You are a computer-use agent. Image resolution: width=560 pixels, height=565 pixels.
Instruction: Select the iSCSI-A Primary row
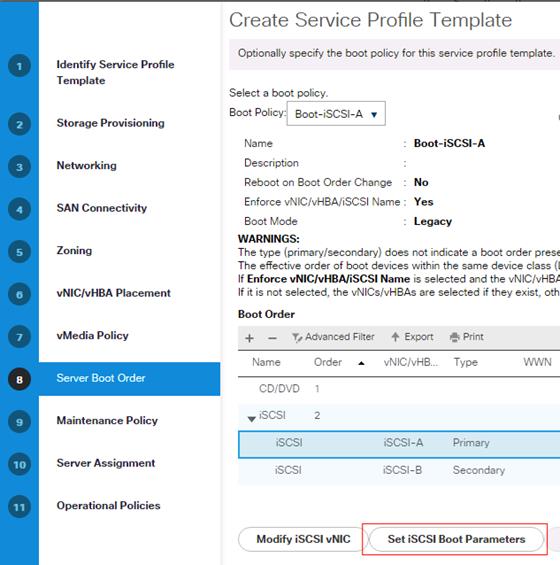pos(399,444)
